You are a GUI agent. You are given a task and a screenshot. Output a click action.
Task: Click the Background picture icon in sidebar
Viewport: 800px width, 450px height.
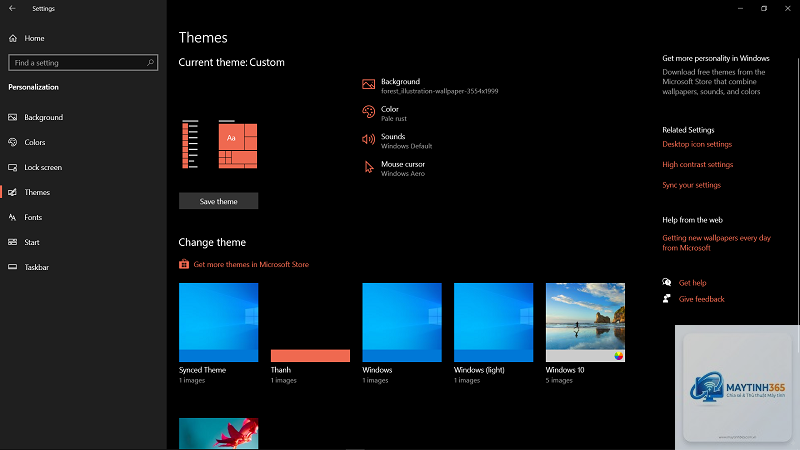pyautogui.click(x=13, y=117)
